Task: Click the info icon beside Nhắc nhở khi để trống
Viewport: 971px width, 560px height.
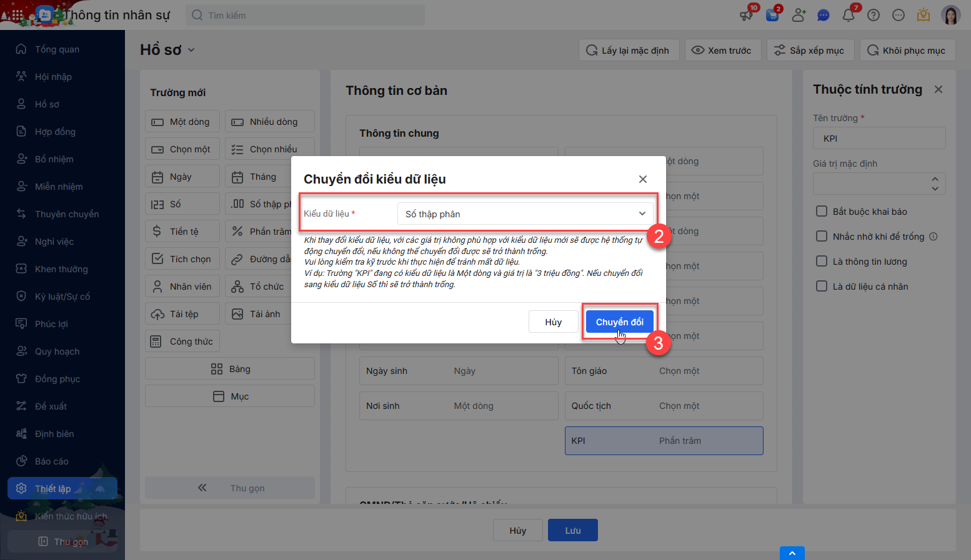Action: pyautogui.click(x=934, y=237)
